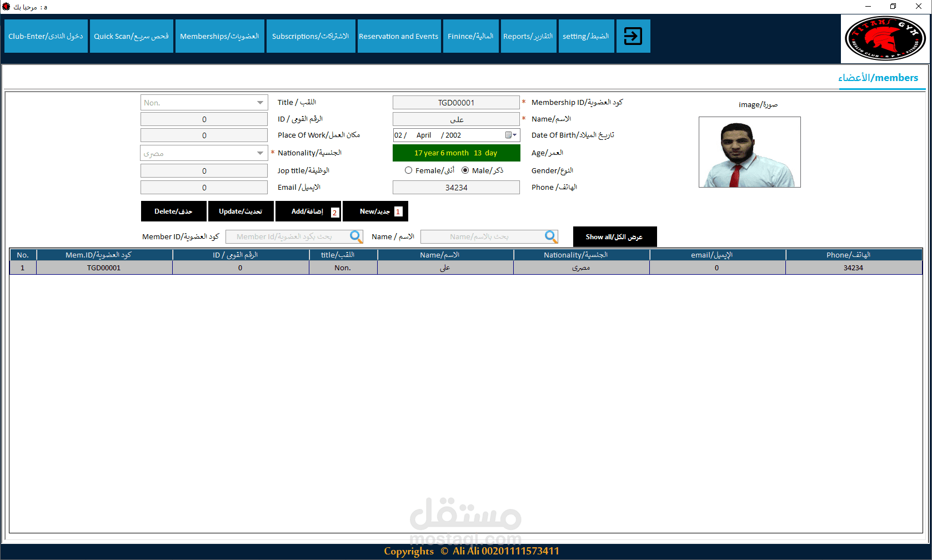Screen dimensions: 932x560
Task: Open the Quick Scan screen
Action: 131,36
